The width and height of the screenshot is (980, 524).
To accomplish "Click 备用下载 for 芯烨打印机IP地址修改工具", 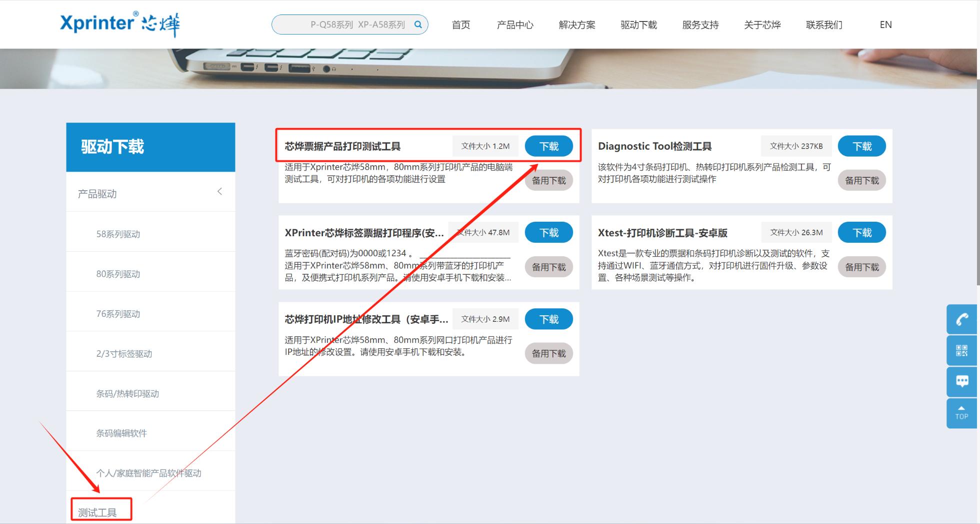I will point(548,353).
